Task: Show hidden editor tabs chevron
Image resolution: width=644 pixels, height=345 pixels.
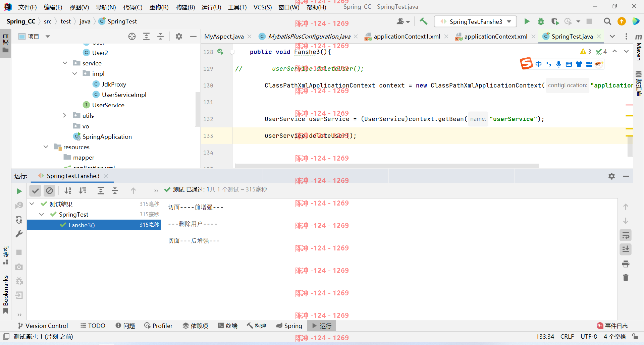Action: pos(612,37)
